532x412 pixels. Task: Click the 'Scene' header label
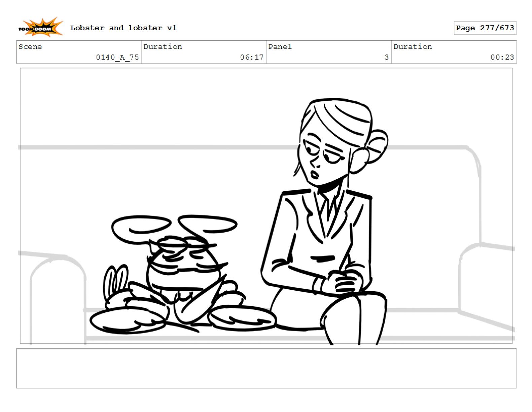point(30,47)
